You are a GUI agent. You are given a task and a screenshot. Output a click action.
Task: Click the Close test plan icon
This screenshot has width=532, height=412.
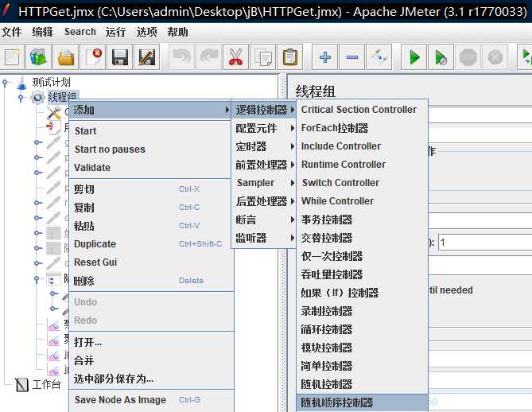[x=92, y=57]
